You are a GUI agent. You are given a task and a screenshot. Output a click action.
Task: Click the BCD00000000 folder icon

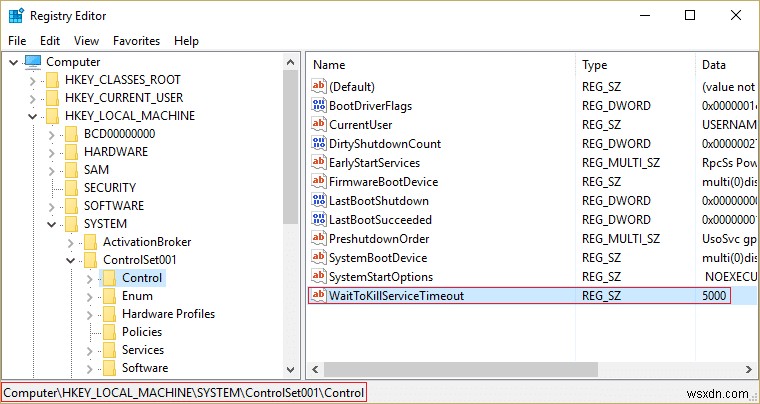pyautogui.click(x=71, y=134)
